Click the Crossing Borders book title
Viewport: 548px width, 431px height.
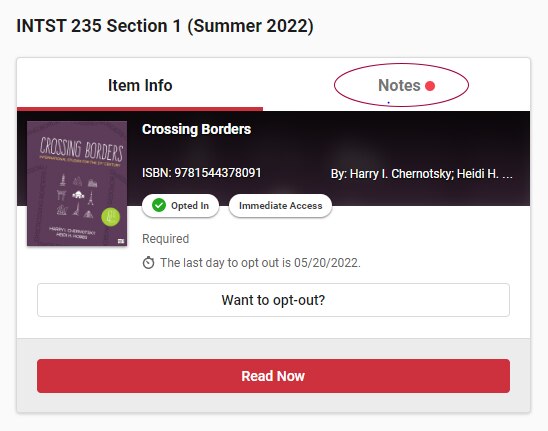196,129
